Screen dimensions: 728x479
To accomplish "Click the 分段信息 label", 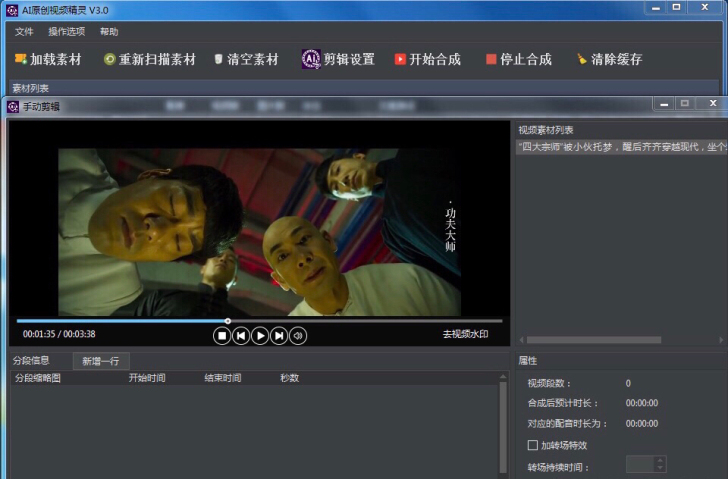I will pos(31,361).
